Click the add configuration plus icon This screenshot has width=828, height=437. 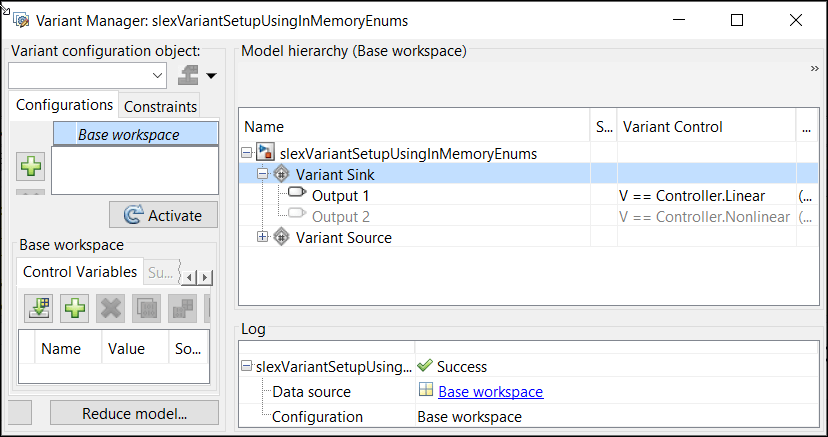pyautogui.click(x=31, y=167)
